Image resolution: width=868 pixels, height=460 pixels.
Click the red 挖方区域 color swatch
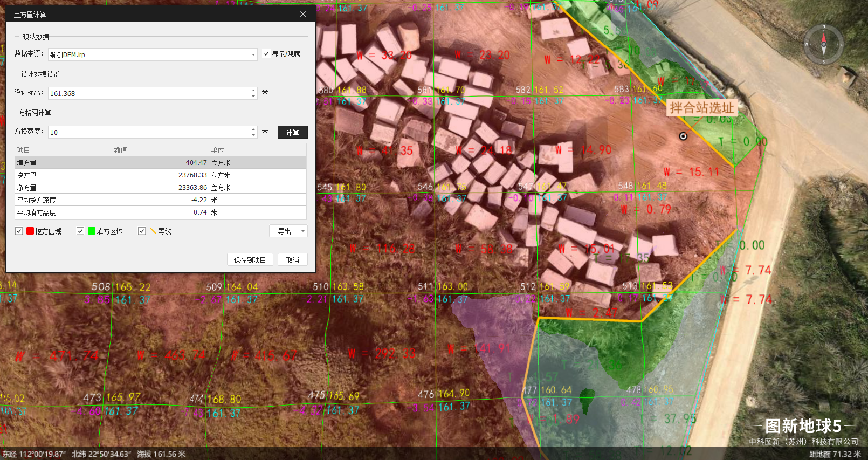[30, 231]
